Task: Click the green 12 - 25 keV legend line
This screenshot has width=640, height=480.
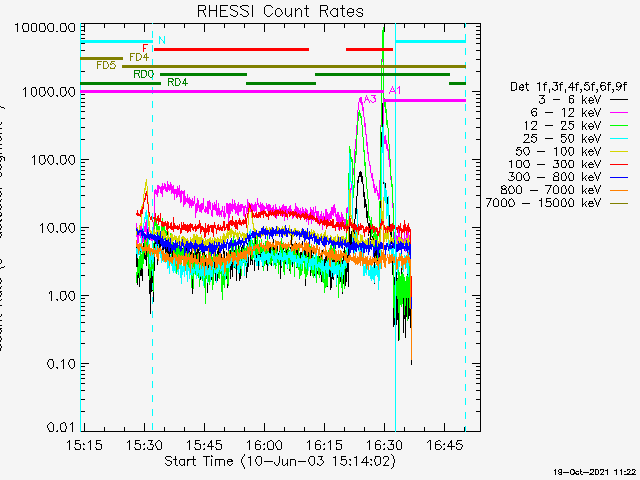Action: coord(619,126)
